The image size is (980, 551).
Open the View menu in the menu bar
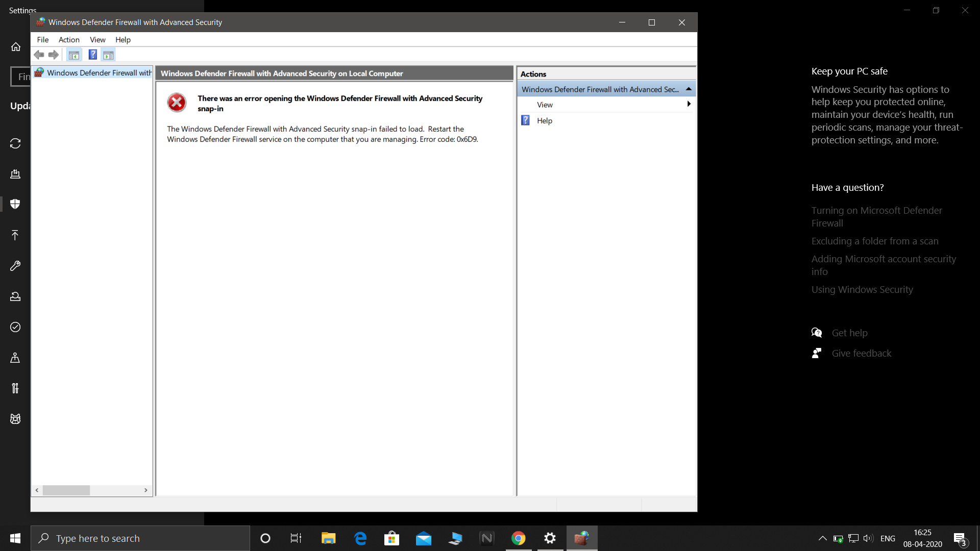point(97,39)
